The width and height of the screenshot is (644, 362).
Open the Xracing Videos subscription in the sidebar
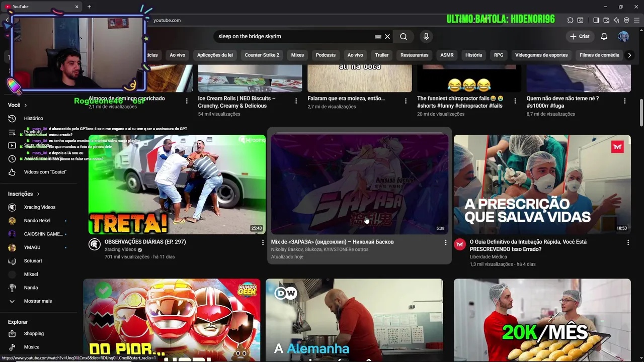point(39,207)
